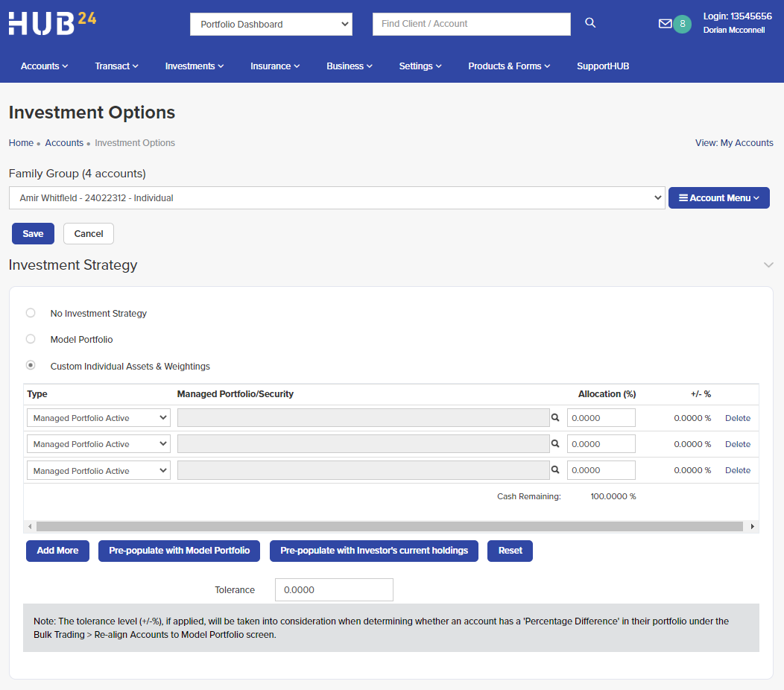Delete the first allocation row
The height and width of the screenshot is (690, 784).
point(737,417)
